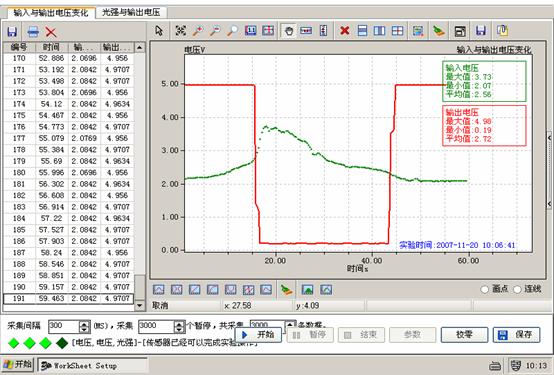Click the dark green diamond sensor indicator

[62, 343]
